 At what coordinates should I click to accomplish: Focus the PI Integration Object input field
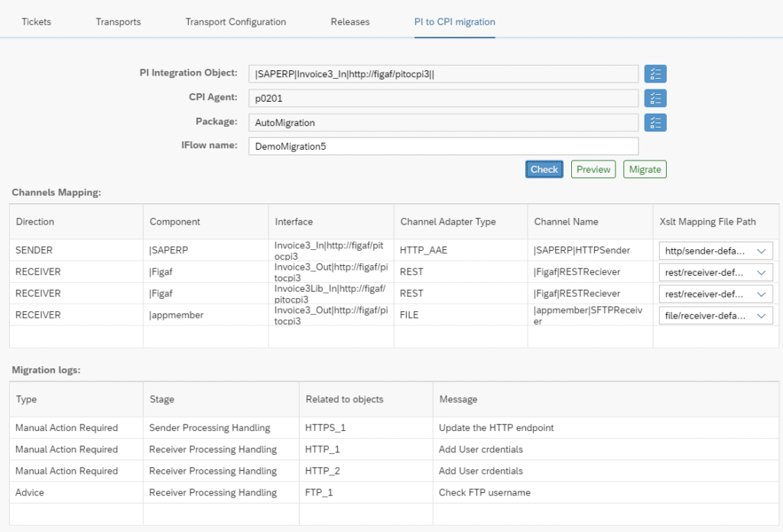click(x=443, y=74)
